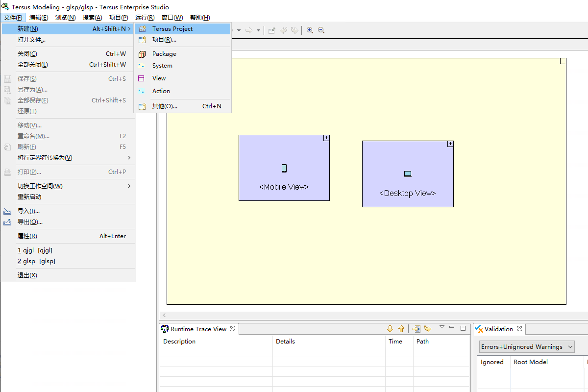
Task: Expand the Mobile View element plus box
Action: click(x=326, y=138)
